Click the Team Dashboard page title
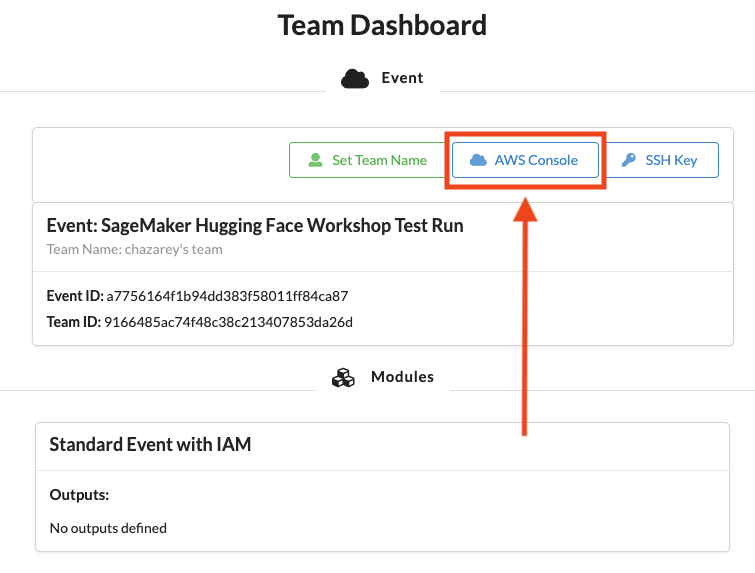This screenshot has height=573, width=755. pyautogui.click(x=382, y=25)
